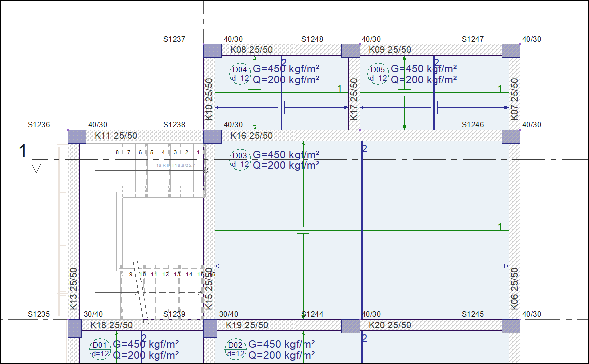
Task: Click the vertical K15 25/50 beam label
Action: pos(209,289)
